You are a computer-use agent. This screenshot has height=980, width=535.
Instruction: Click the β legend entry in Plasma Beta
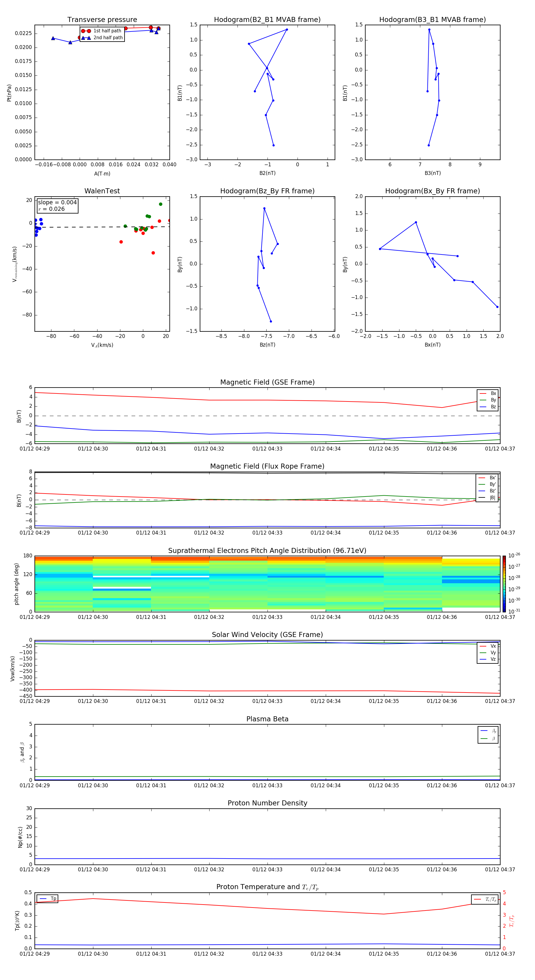pos(488,739)
